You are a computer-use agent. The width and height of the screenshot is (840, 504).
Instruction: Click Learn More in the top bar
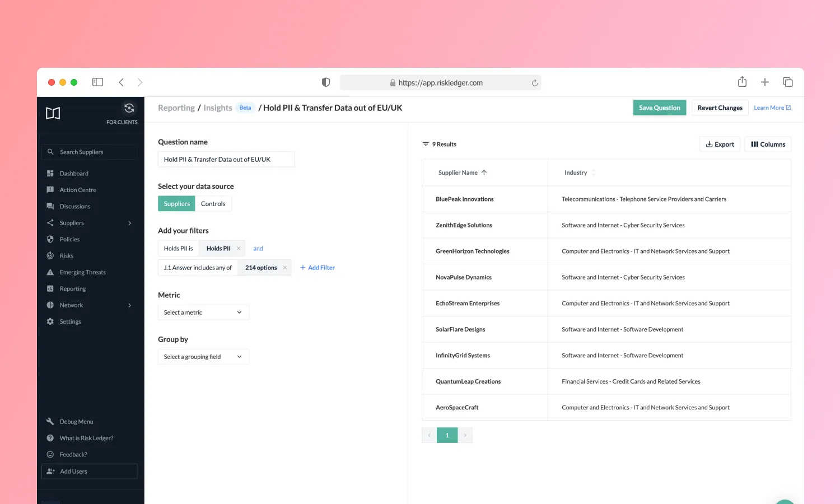(x=772, y=108)
